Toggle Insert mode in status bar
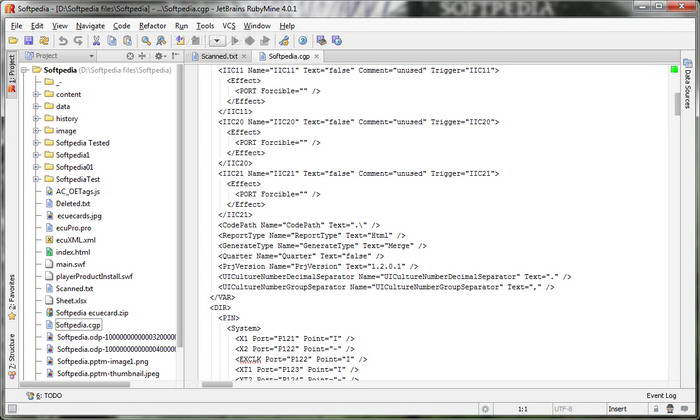 point(617,409)
